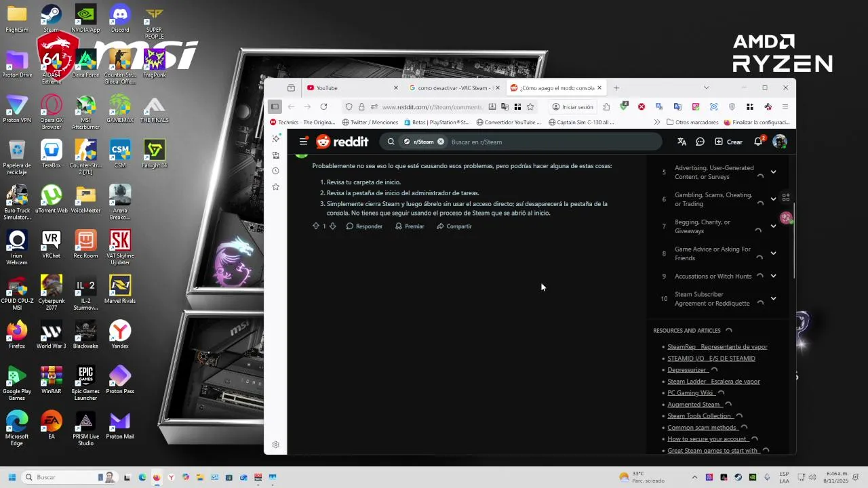Expand rule 8 Game Advice or Asking
The height and width of the screenshot is (488, 868).
click(773, 253)
